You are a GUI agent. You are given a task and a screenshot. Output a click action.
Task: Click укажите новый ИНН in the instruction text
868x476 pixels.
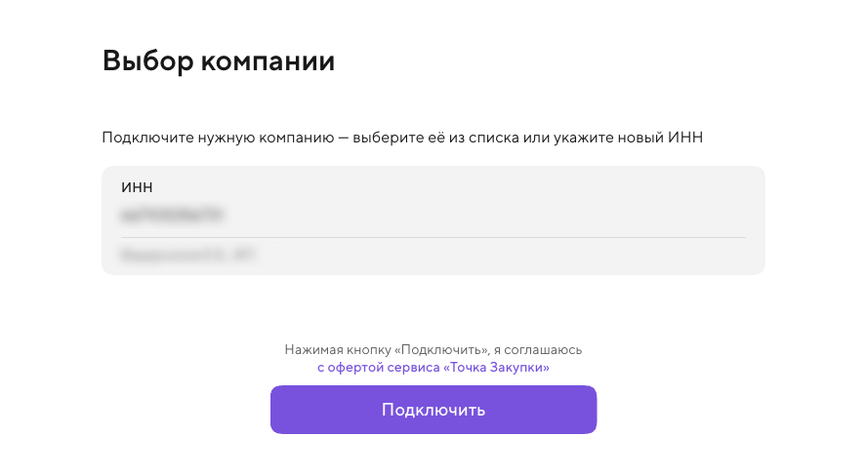[x=624, y=138]
